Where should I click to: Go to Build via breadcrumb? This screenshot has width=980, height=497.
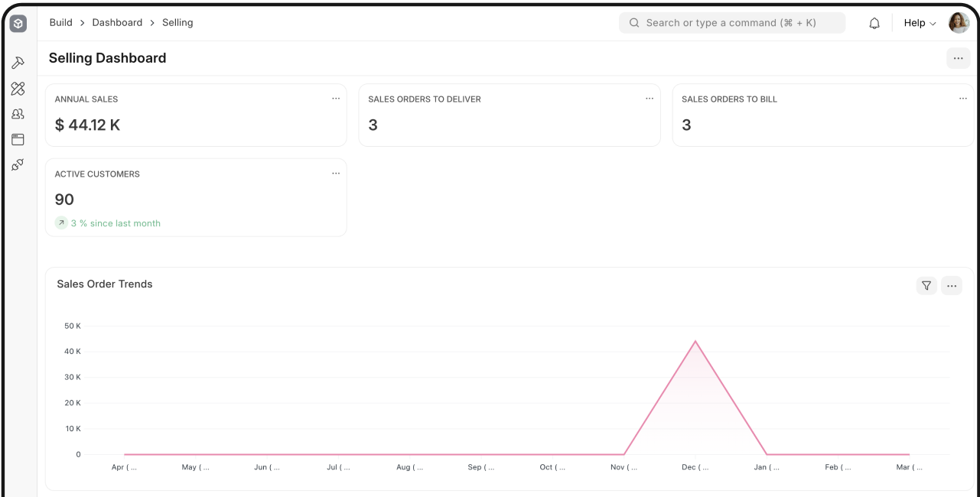(x=60, y=22)
